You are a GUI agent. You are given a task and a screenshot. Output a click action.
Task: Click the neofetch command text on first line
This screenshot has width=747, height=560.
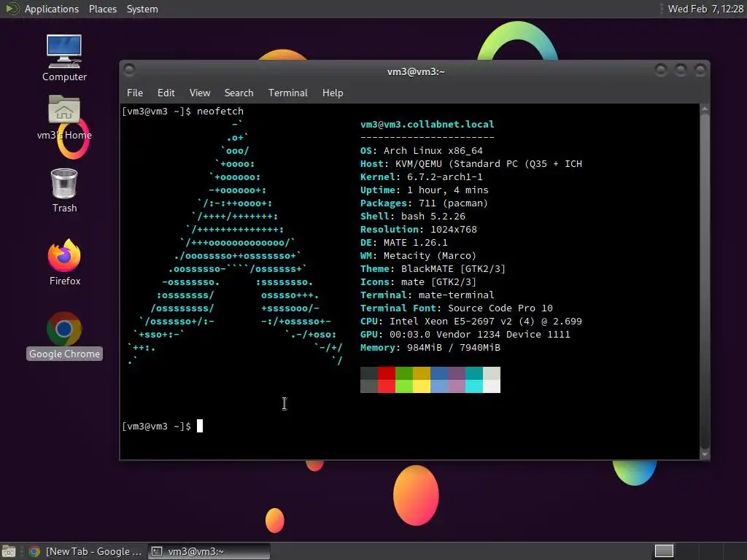coord(220,111)
